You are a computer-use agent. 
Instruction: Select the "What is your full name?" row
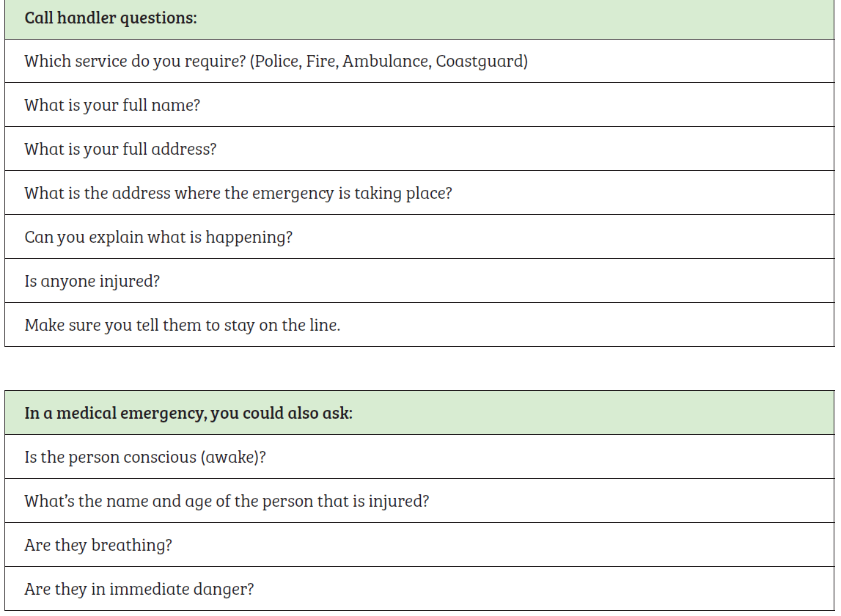click(x=112, y=105)
